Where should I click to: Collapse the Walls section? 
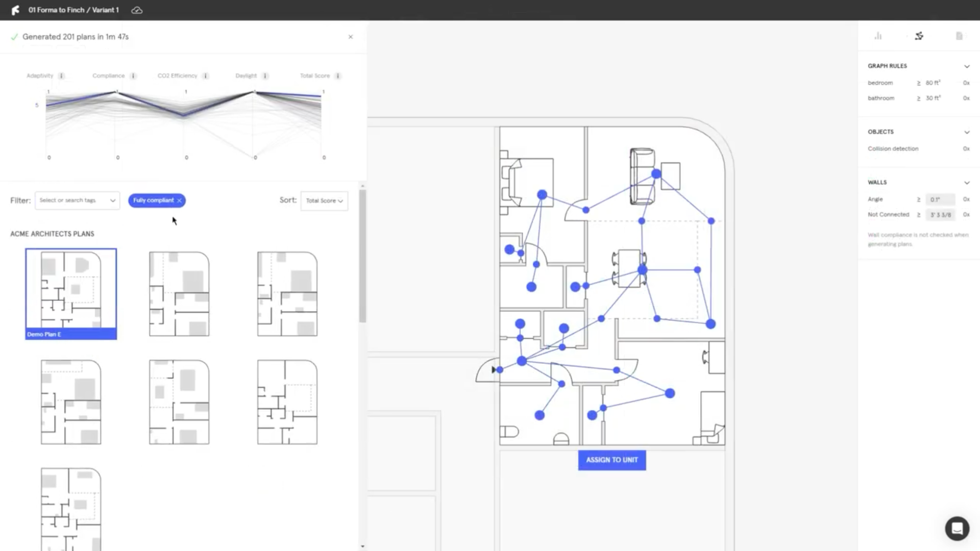pos(966,183)
